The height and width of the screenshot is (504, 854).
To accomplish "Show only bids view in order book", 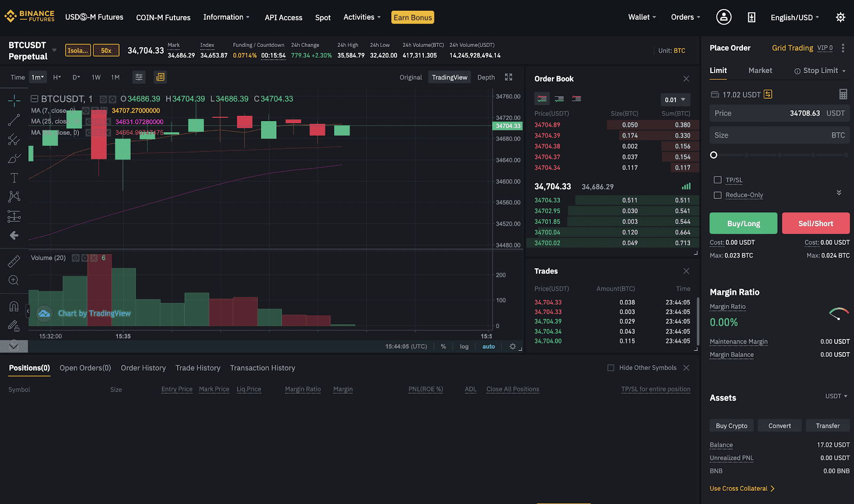I will click(559, 99).
